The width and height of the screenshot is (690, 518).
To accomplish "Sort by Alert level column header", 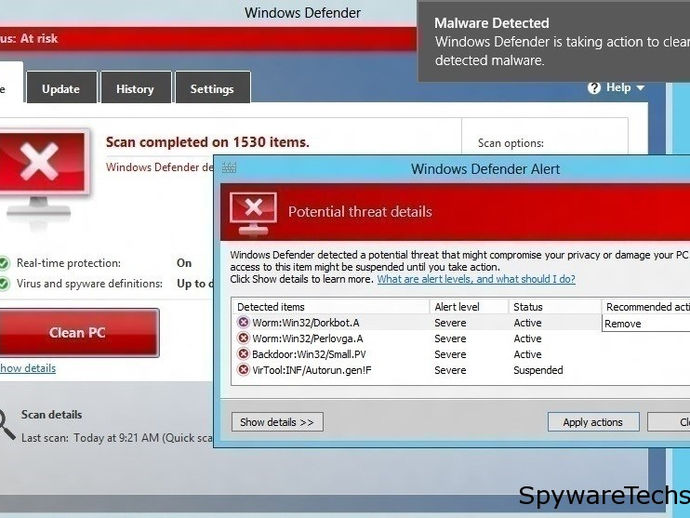I will [469, 307].
